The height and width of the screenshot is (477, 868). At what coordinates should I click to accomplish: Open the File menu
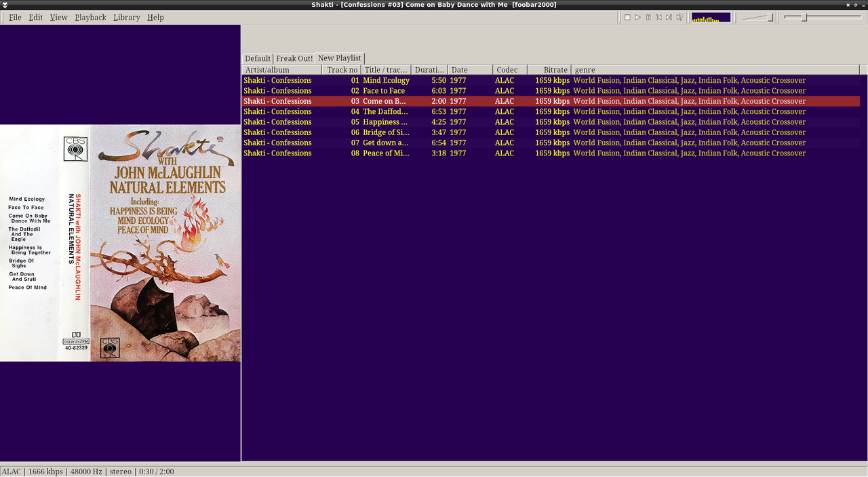15,18
